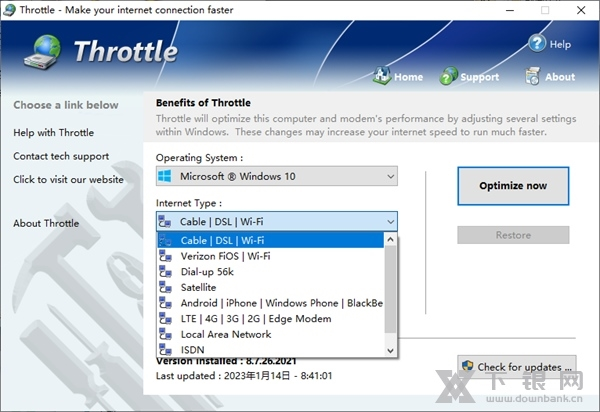Select Cable | DSL | Wi-Fi option
This screenshot has height=412, width=600.
270,240
